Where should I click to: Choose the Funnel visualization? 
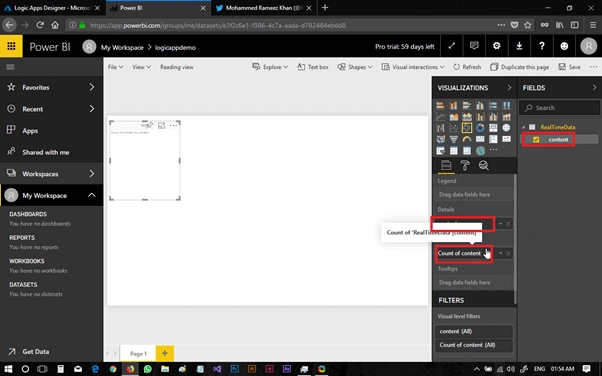(454, 139)
